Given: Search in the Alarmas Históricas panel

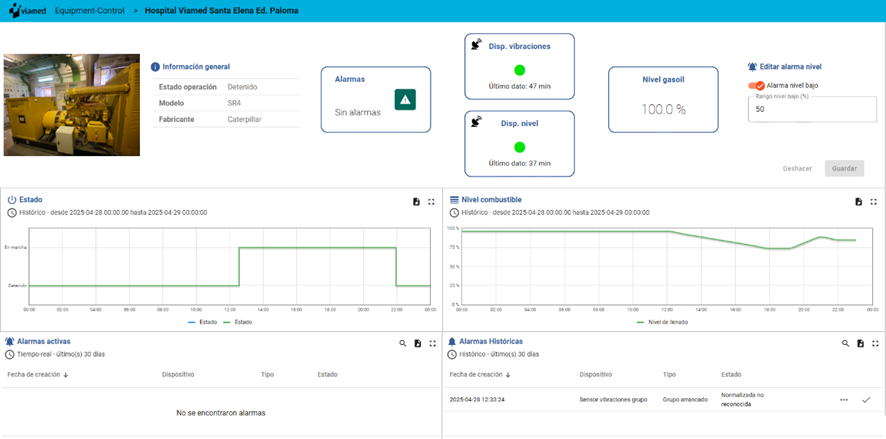Looking at the screenshot, I should pos(846,343).
